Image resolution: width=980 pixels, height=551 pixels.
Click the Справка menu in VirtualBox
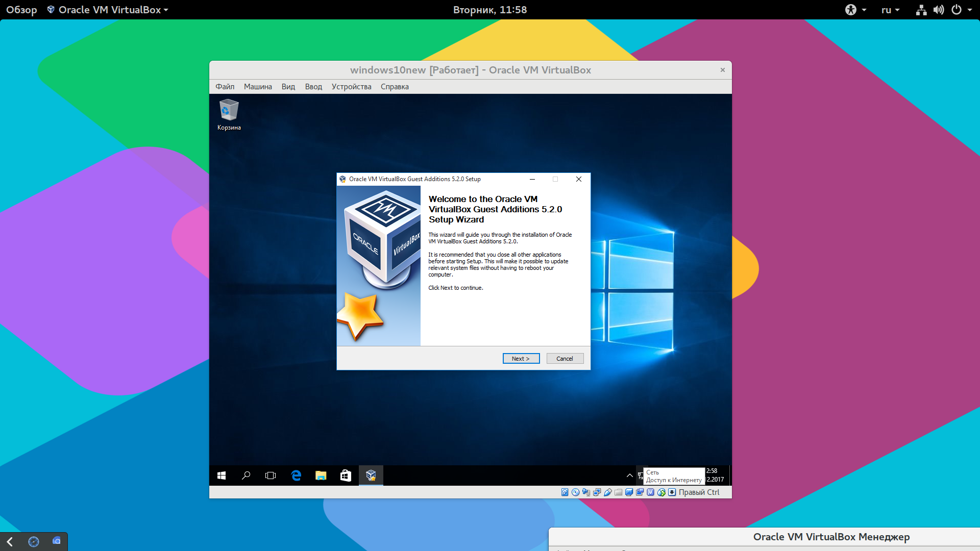(x=395, y=87)
